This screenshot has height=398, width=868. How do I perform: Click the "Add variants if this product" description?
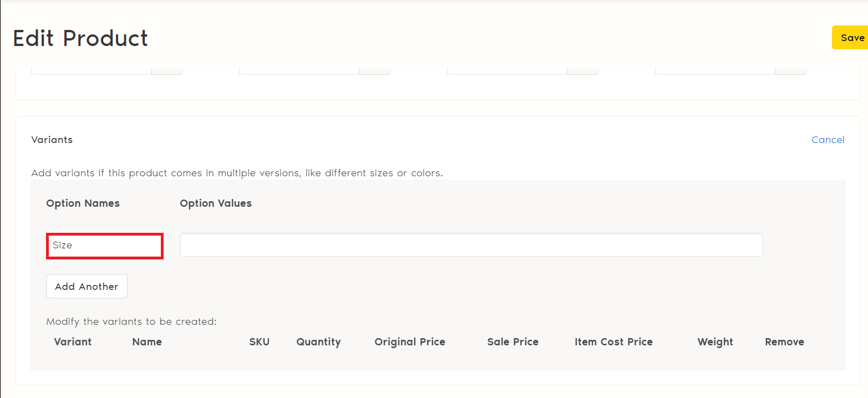coord(237,173)
